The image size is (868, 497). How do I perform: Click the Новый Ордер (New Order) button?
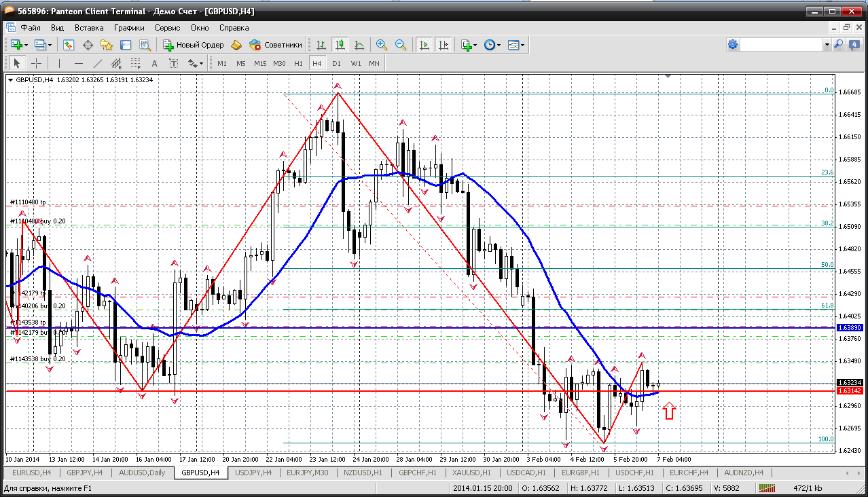point(194,45)
